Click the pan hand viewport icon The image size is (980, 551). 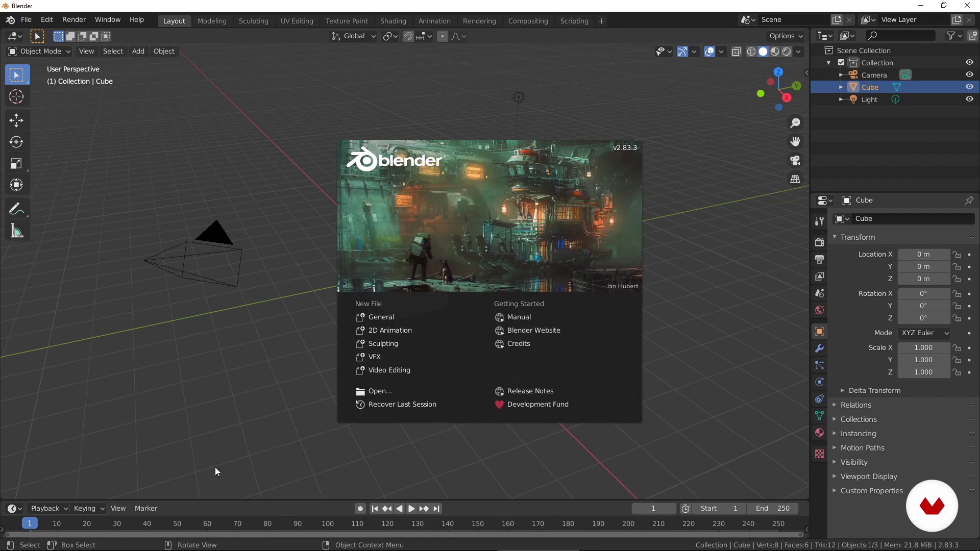coord(795,142)
